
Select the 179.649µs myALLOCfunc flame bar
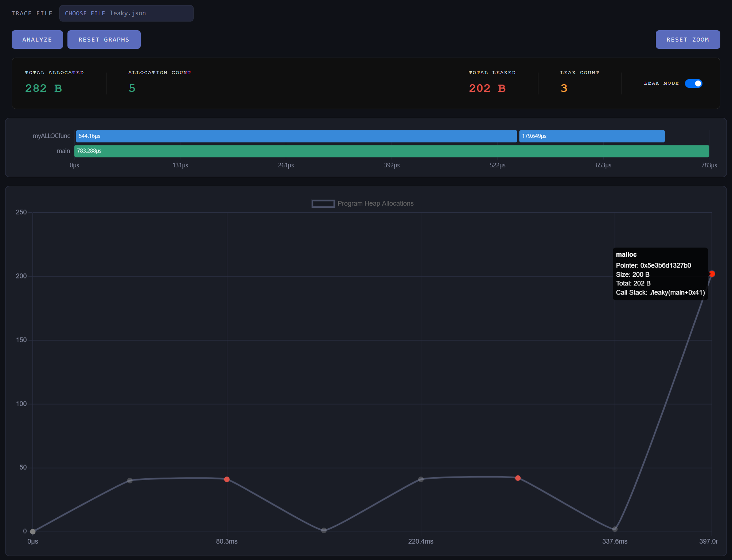(591, 136)
